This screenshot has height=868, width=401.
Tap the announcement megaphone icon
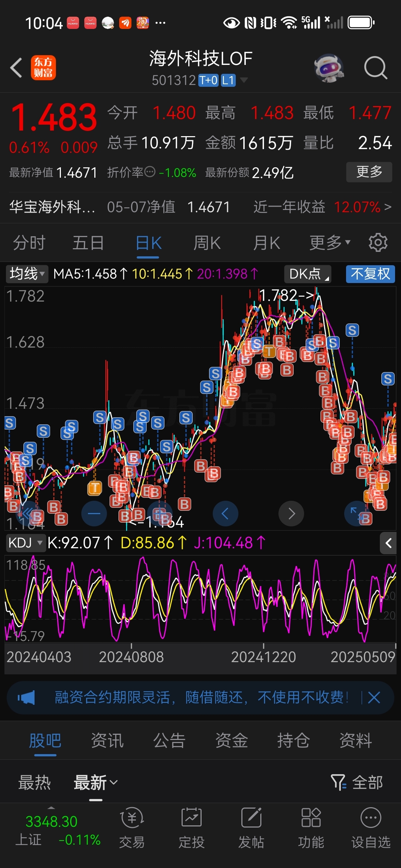tap(26, 698)
